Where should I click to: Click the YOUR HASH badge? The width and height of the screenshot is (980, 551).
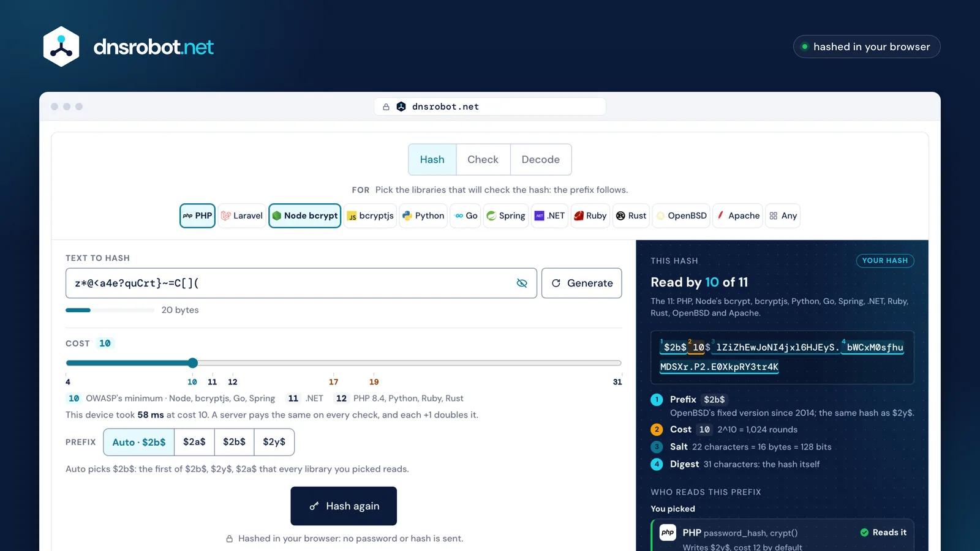click(885, 261)
